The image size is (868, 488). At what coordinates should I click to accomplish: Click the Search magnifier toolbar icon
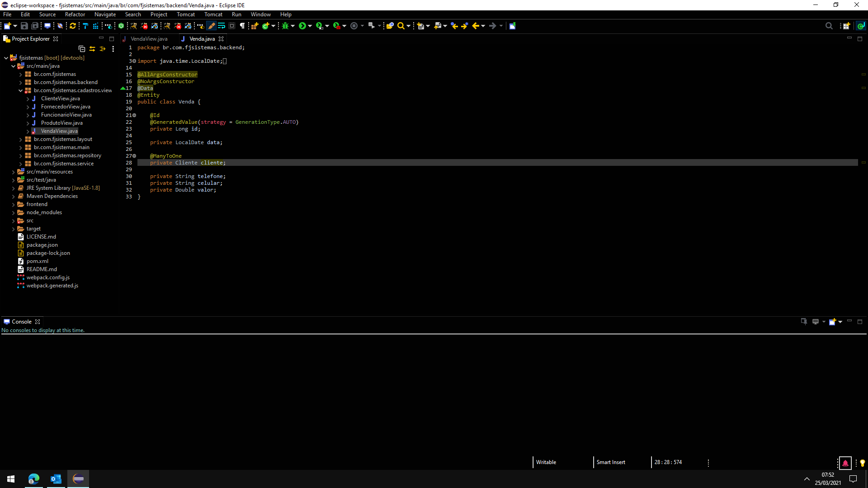401,26
